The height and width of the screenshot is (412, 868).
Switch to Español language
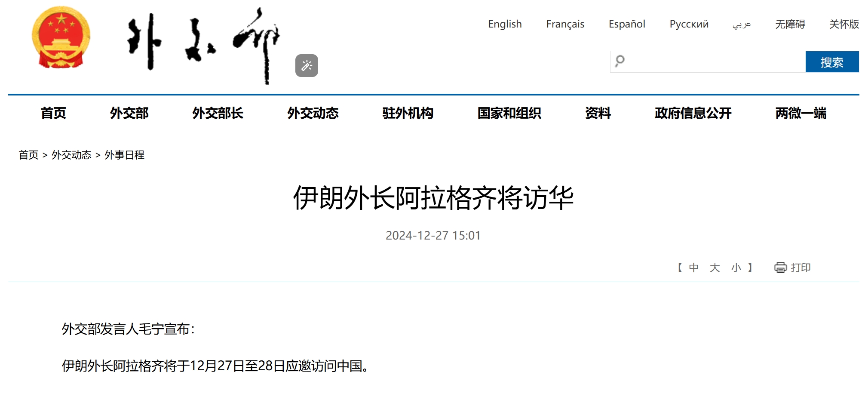point(627,24)
